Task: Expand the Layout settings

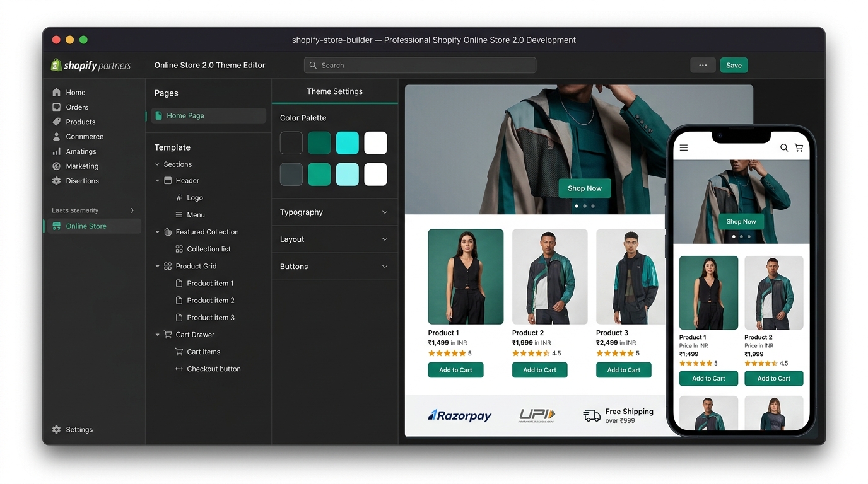Action: click(x=335, y=239)
